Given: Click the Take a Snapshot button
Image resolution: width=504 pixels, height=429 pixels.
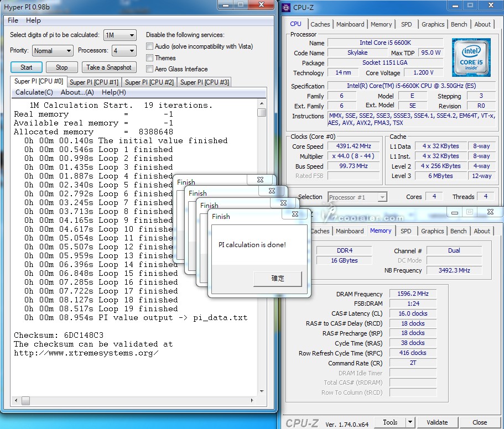Looking at the screenshot, I should coord(109,67).
